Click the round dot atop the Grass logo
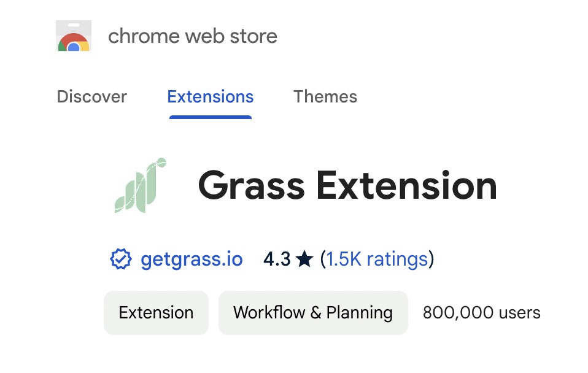This screenshot has width=588, height=373. (x=161, y=163)
